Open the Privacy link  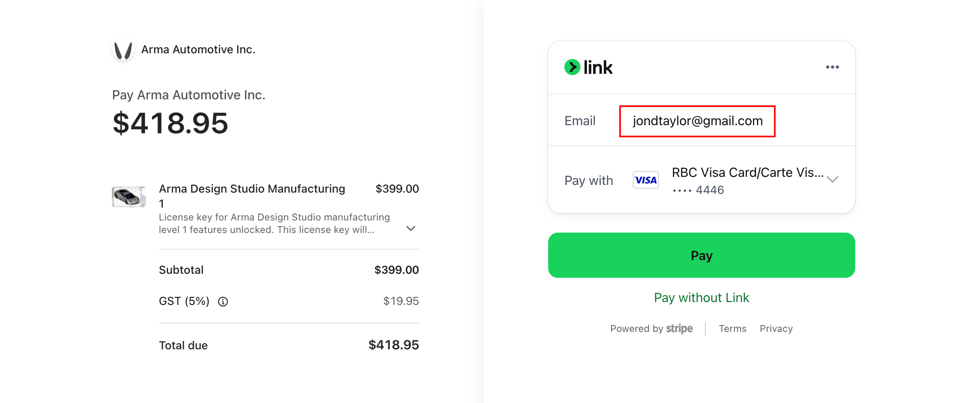click(x=776, y=329)
